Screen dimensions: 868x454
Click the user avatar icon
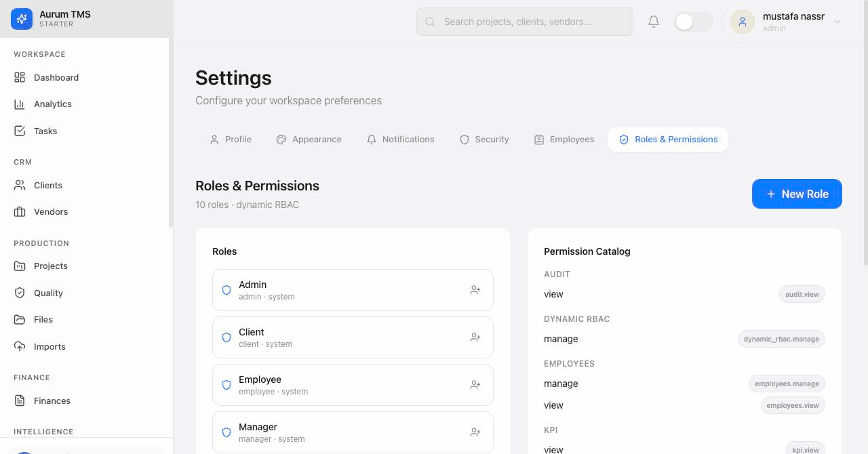[743, 22]
